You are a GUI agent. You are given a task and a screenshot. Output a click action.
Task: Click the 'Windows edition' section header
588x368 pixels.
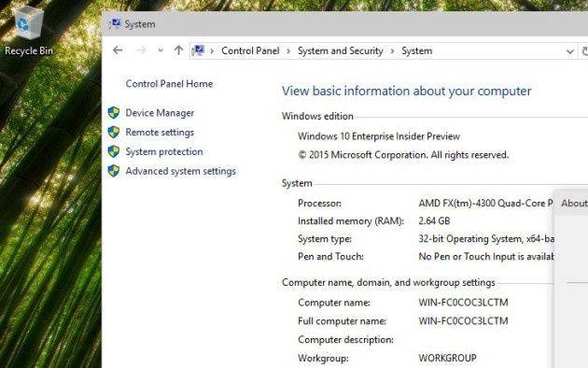pos(317,117)
